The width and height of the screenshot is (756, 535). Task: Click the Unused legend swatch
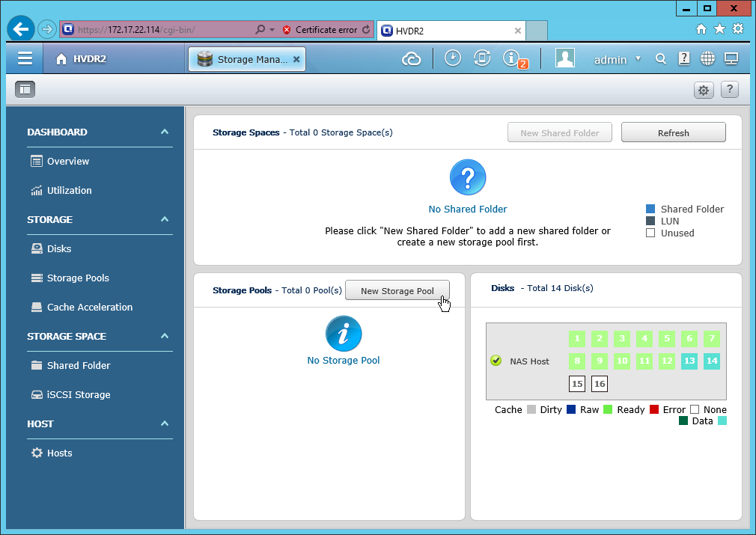pos(650,233)
